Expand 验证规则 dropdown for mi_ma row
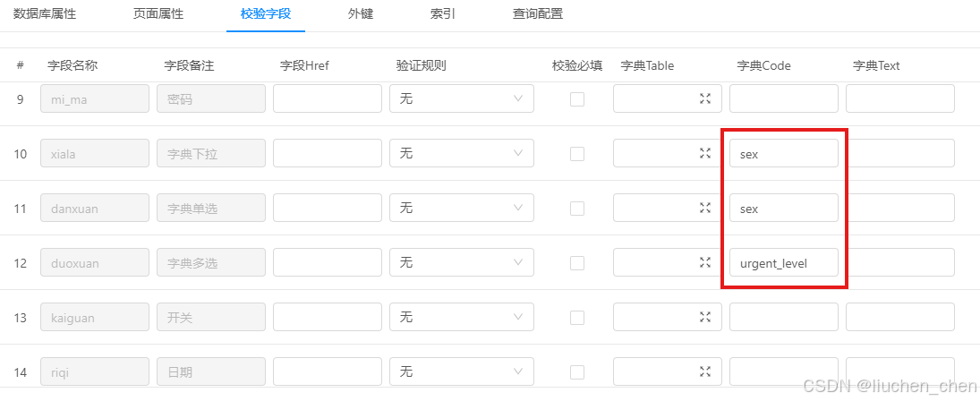Image resolution: width=980 pixels, height=401 pixels. pos(461,98)
